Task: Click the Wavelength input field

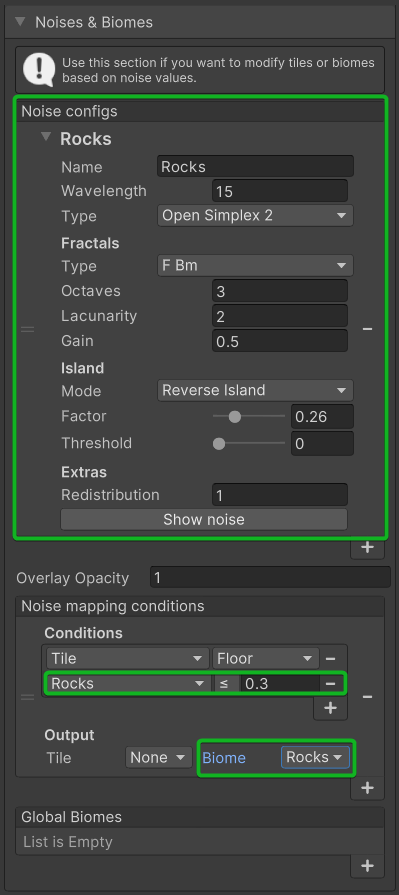Action: pos(280,191)
